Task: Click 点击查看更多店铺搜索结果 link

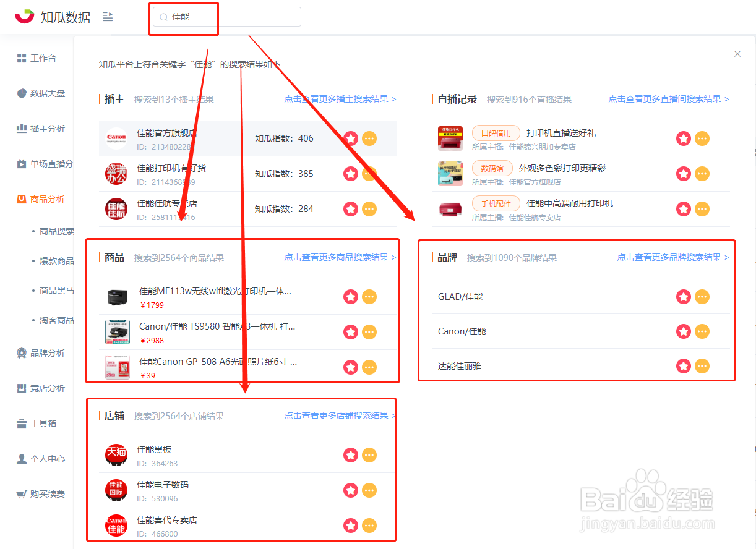Action: [x=340, y=415]
